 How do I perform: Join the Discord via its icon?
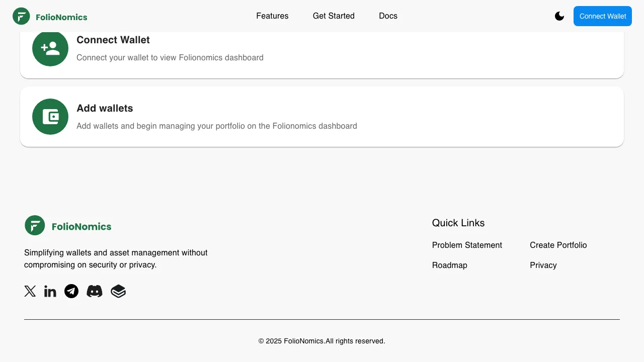[x=95, y=291]
